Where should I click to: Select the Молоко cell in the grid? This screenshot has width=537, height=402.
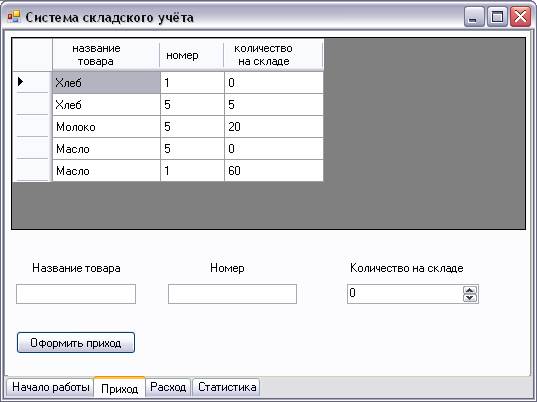(106, 127)
